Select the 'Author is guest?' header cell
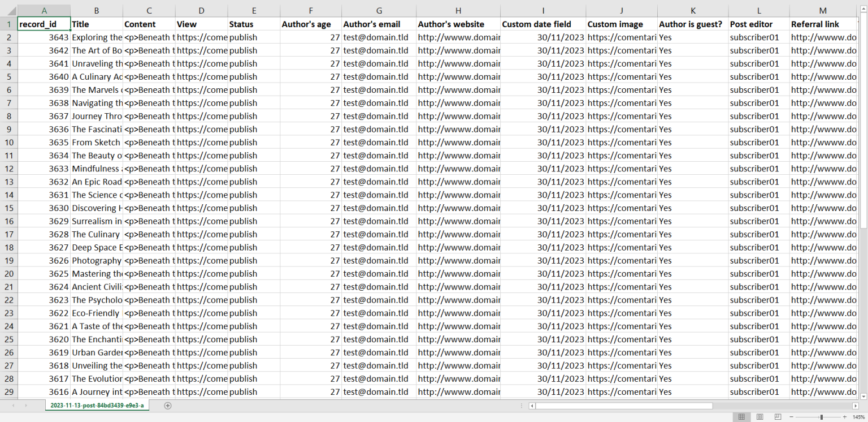Screen dimensions: 868x422 point(693,24)
